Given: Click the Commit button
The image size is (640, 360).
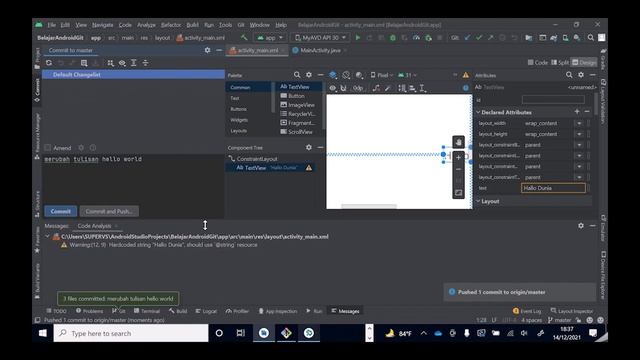Looking at the screenshot, I should pyautogui.click(x=60, y=211).
